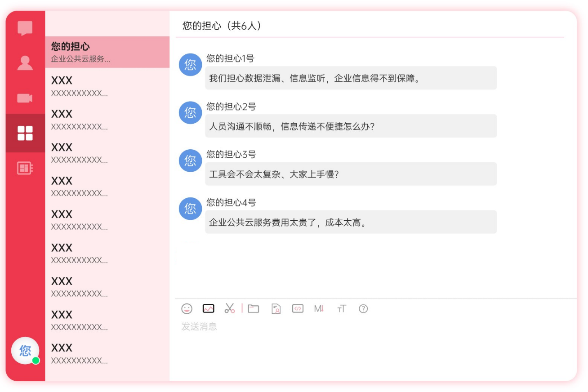Select the apps grid sidebar icon
The height and width of the screenshot is (392, 588).
click(25, 133)
